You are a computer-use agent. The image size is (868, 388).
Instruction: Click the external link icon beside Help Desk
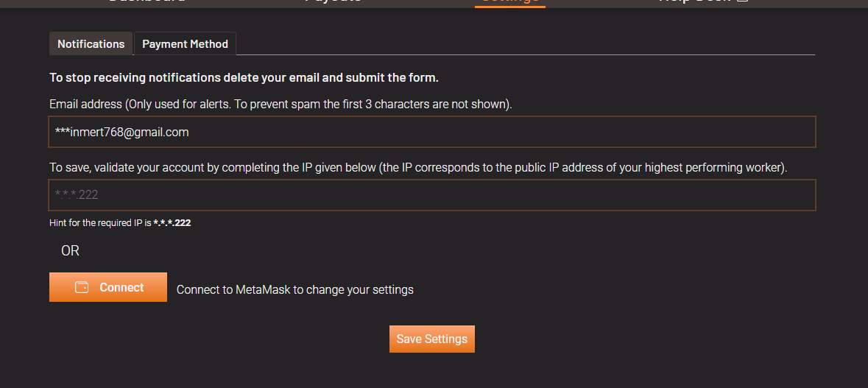(x=742, y=1)
